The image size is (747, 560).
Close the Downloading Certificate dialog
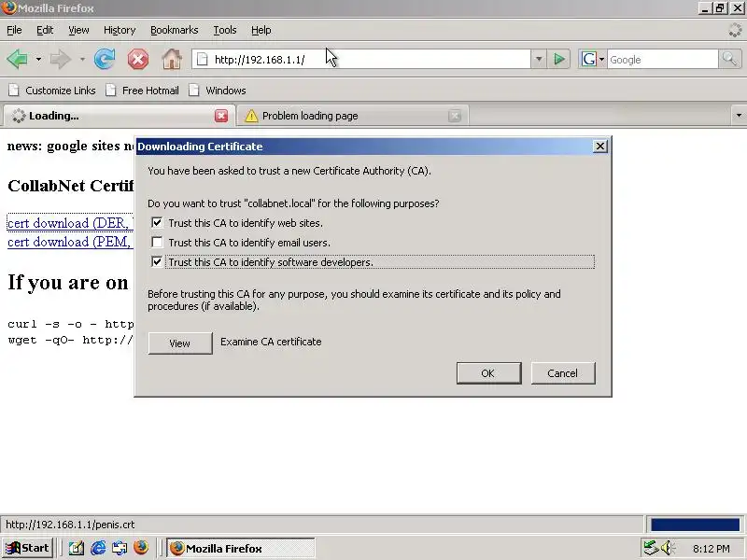(x=600, y=147)
